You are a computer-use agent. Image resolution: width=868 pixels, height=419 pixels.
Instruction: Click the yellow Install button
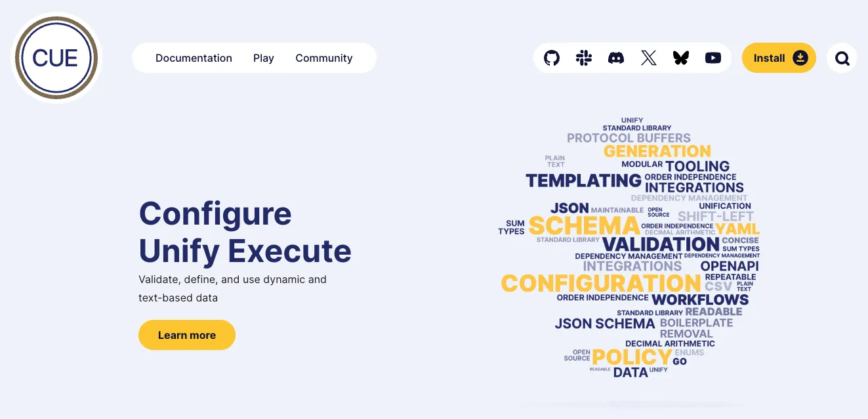(779, 58)
